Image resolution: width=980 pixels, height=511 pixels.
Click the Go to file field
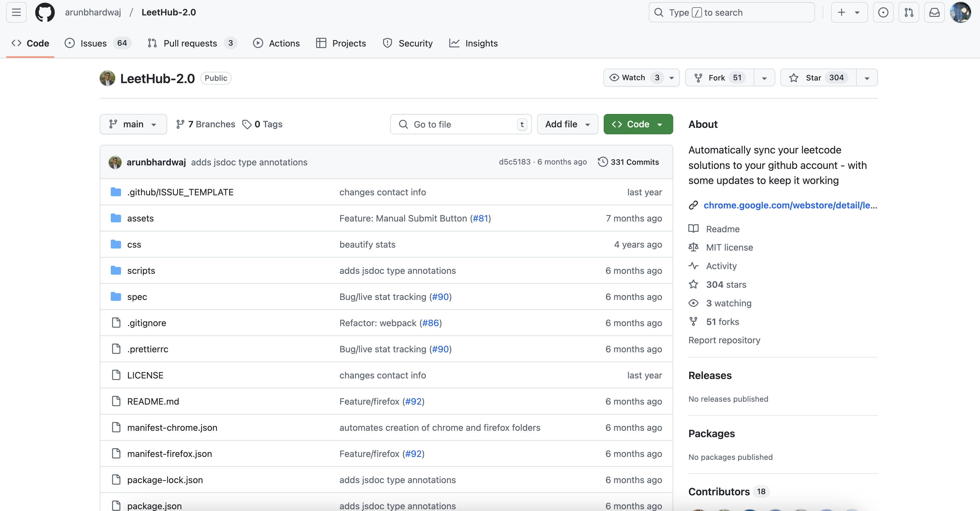tap(460, 124)
